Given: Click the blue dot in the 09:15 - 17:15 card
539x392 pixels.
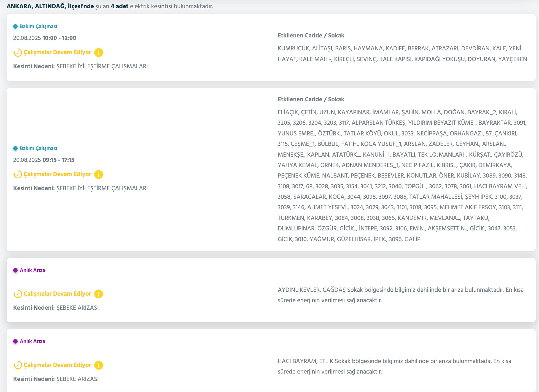Looking at the screenshot, I should [15, 148].
